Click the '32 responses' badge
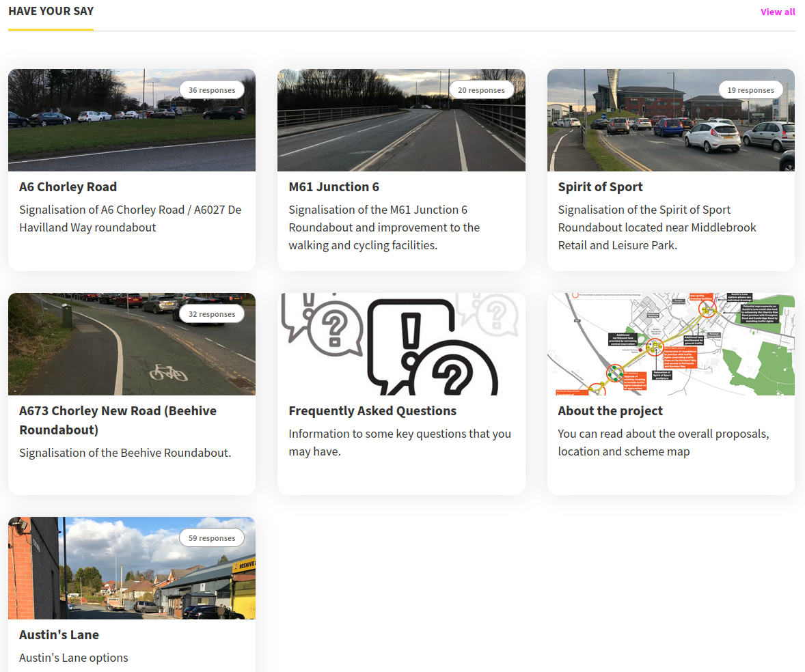Image resolution: width=805 pixels, height=672 pixels. point(212,314)
